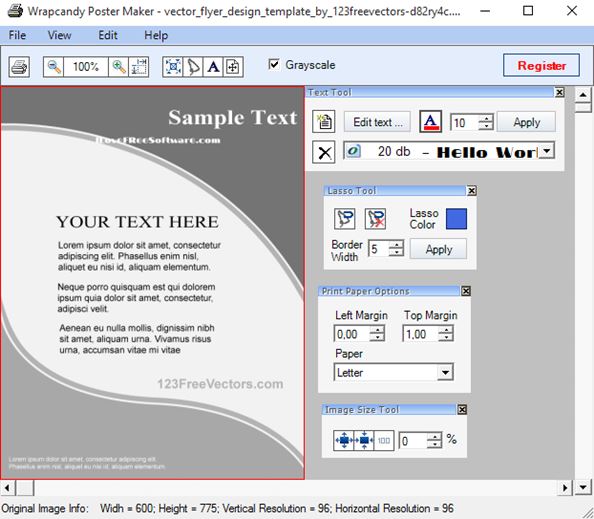Select the Text tool letter A icon
The width and height of the screenshot is (594, 519).
[x=213, y=67]
